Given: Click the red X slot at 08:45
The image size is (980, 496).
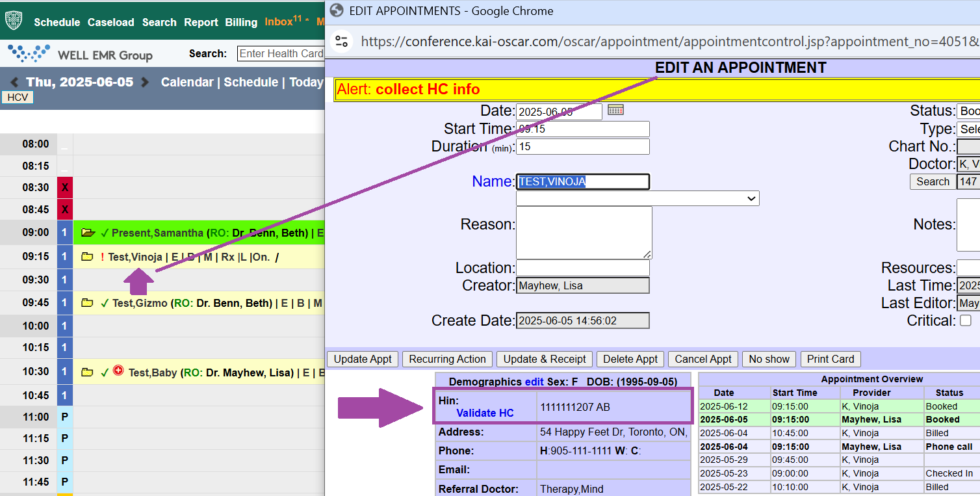Looking at the screenshot, I should (65, 210).
